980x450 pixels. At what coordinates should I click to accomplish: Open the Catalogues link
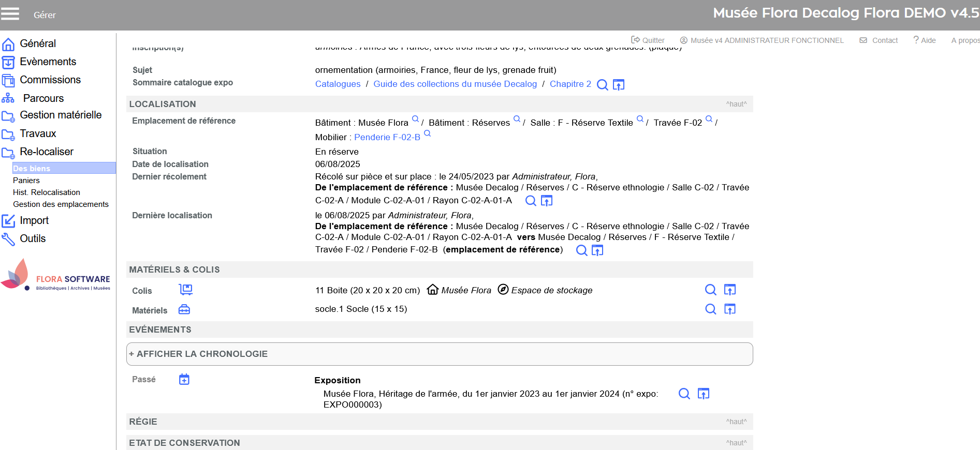click(338, 84)
